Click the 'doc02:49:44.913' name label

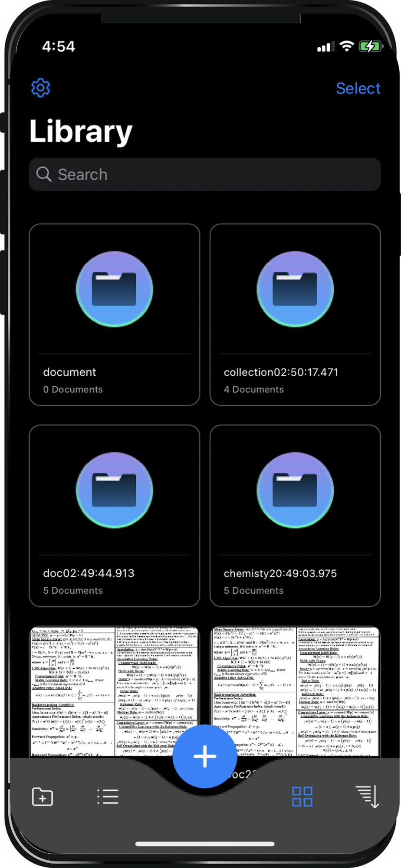click(89, 573)
